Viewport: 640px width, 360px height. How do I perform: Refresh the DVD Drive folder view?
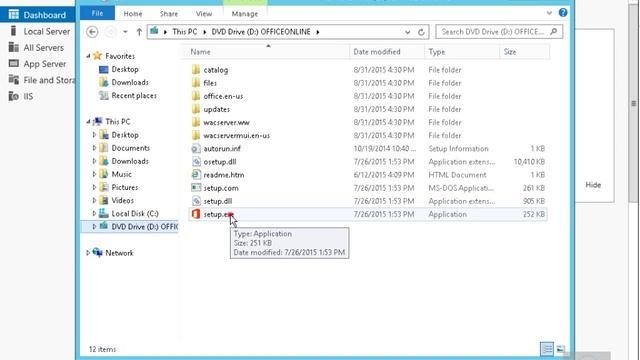click(x=421, y=32)
